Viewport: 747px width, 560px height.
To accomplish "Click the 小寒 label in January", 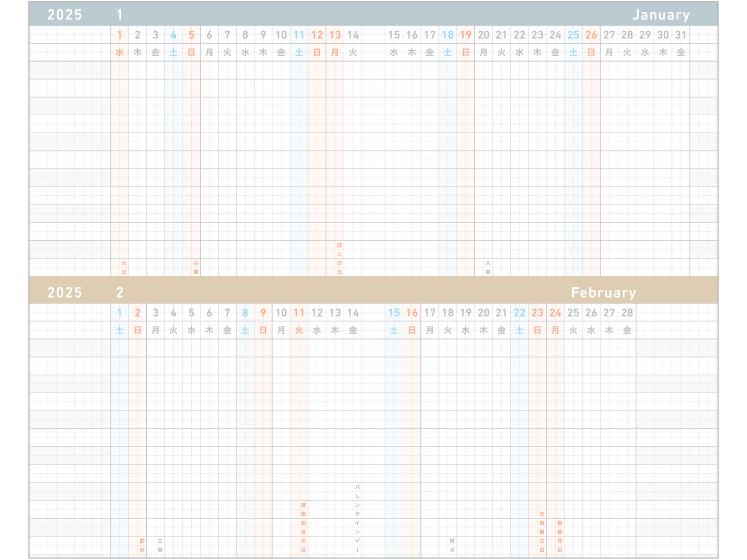I will (196, 268).
